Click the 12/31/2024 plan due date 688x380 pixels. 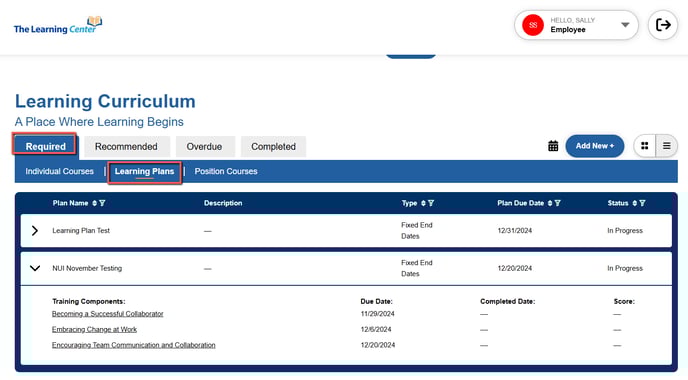[515, 230]
